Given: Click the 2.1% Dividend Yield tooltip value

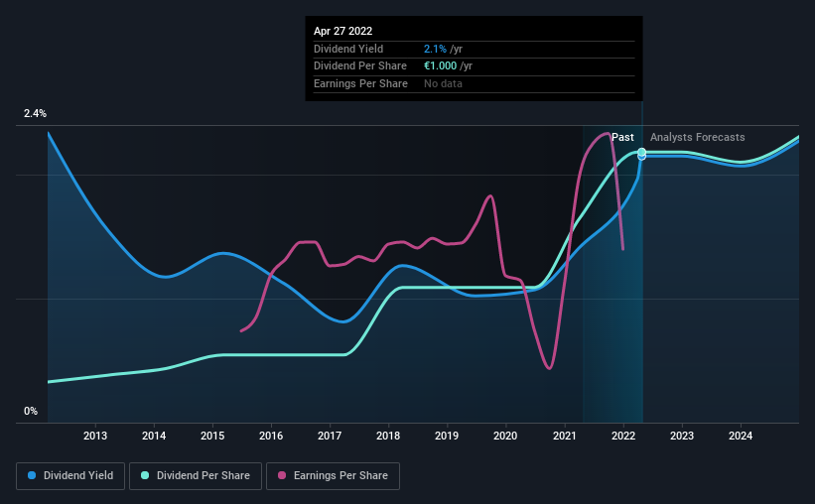Looking at the screenshot, I should pos(435,49).
